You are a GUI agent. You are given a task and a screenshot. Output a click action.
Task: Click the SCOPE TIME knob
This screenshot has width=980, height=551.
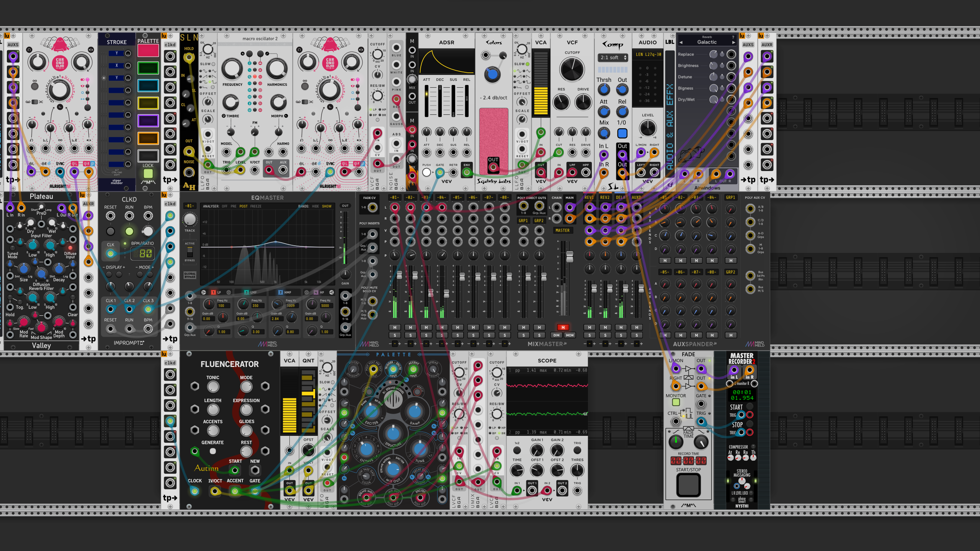tap(517, 470)
